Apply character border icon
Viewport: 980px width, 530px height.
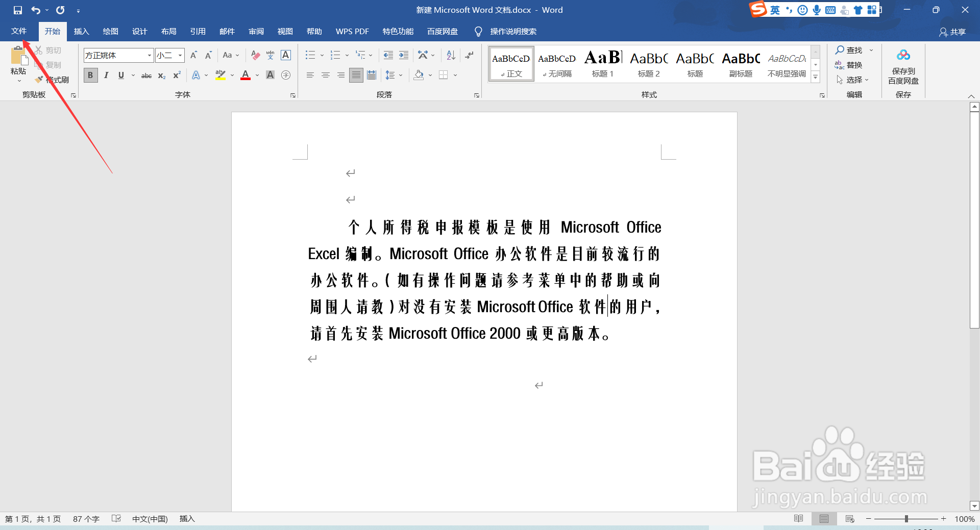click(x=286, y=55)
